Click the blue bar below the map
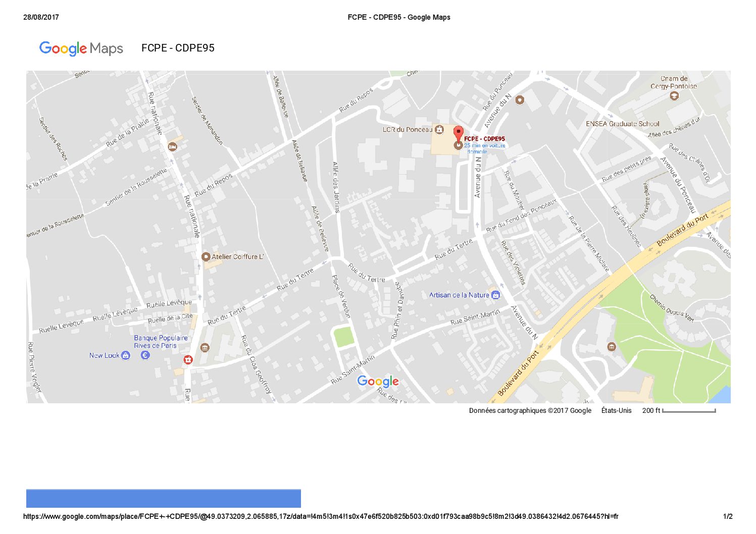This screenshot has height=534, width=756. [x=164, y=498]
